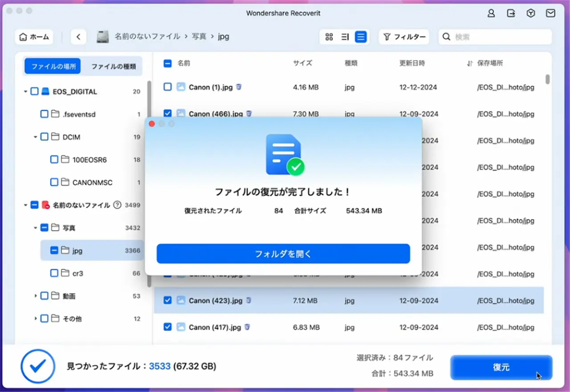Sort by the サイズ column header
This screenshot has height=392, width=570.
pos(302,64)
